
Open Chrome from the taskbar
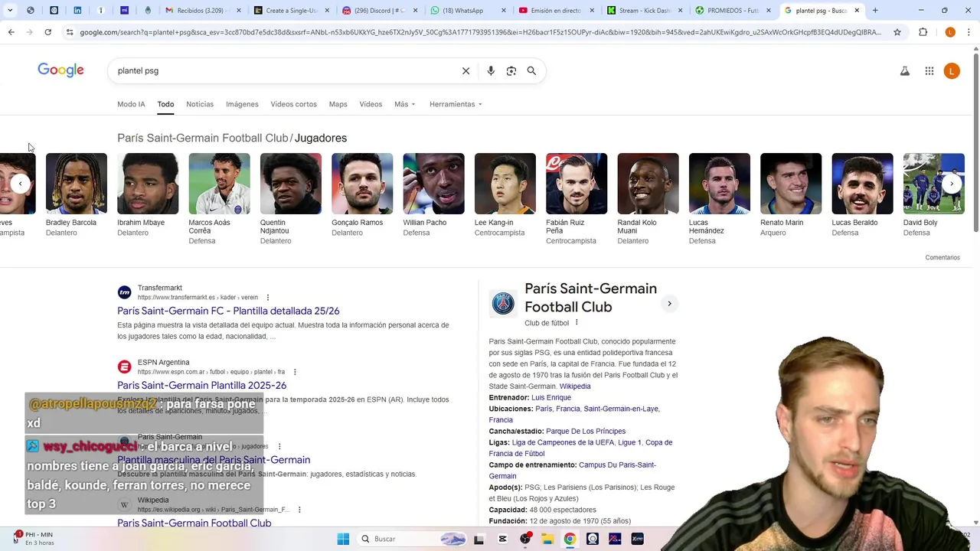click(x=570, y=539)
